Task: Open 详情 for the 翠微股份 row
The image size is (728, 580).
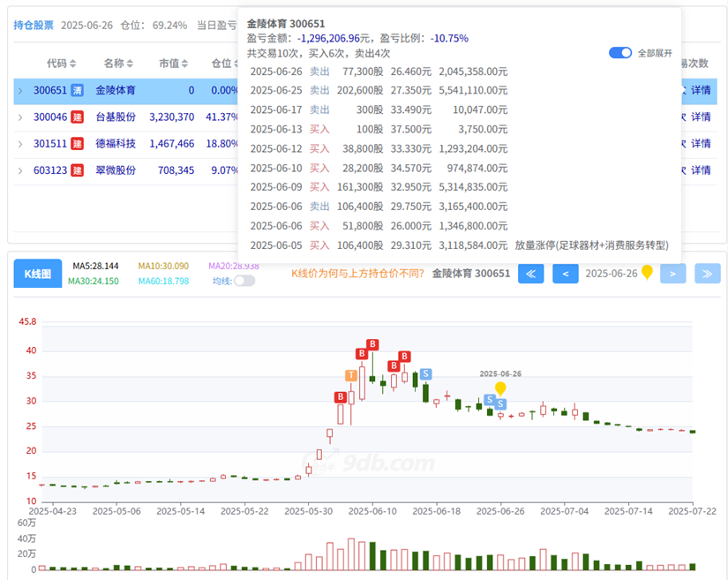Action: point(701,170)
